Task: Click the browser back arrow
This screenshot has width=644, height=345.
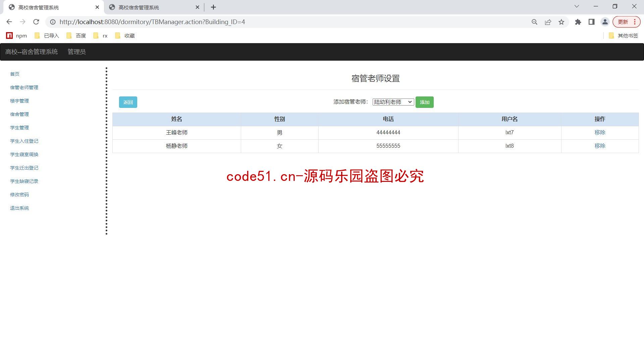Action: tap(9, 22)
